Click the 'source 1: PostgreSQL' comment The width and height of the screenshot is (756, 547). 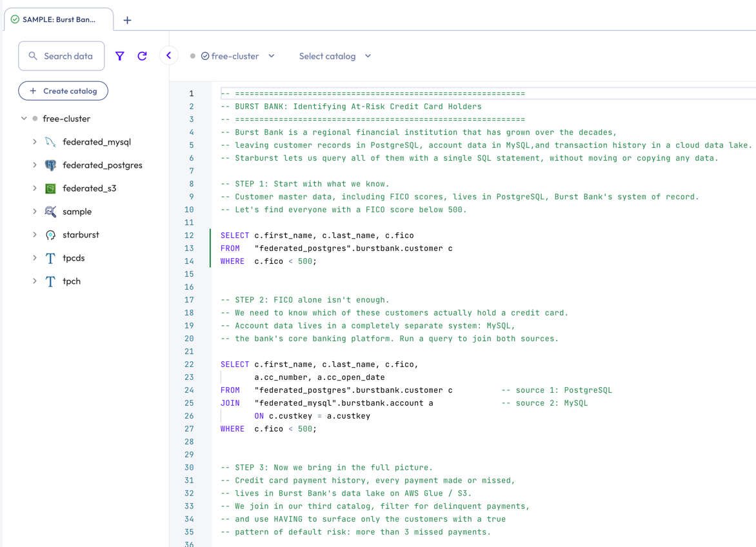557,390
